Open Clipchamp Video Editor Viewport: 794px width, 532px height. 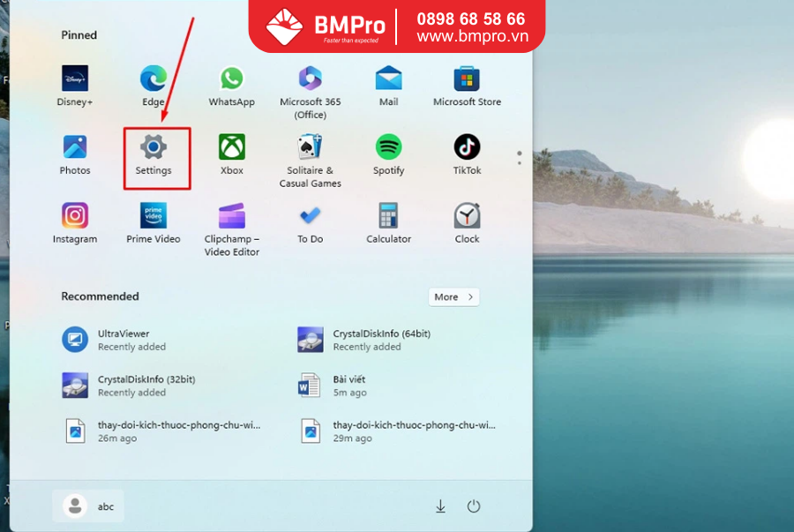click(231, 229)
